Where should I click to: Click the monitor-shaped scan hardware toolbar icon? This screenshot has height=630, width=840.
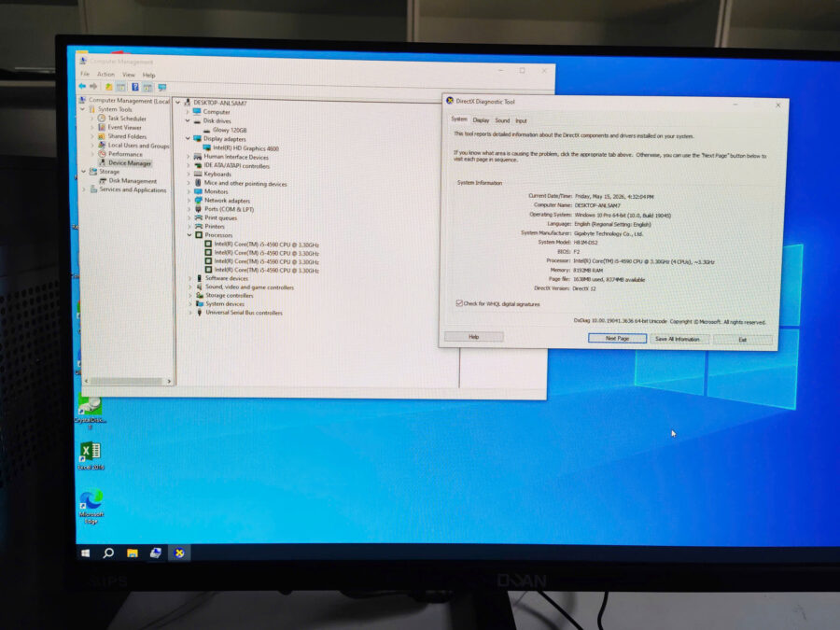161,88
